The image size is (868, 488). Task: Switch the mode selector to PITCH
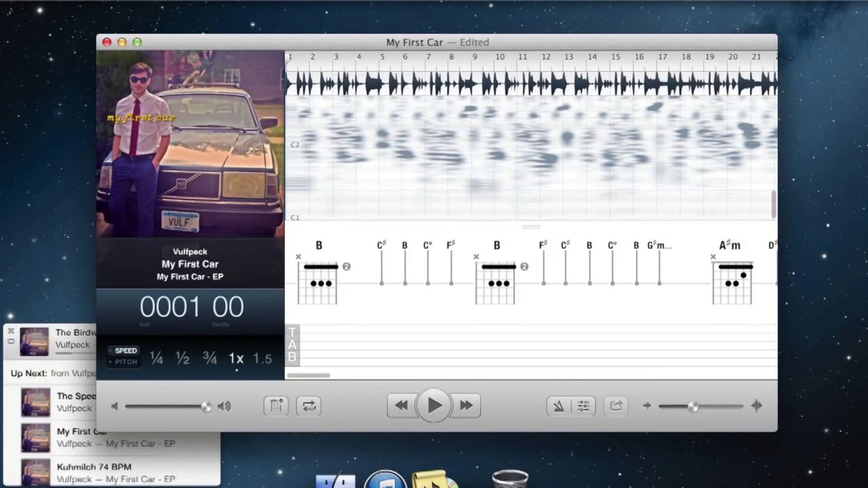124,361
